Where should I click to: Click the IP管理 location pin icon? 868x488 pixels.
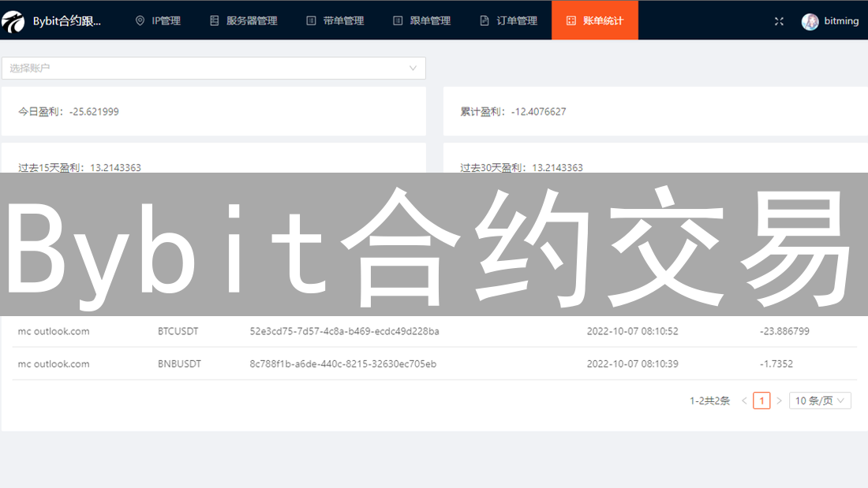[x=140, y=21]
